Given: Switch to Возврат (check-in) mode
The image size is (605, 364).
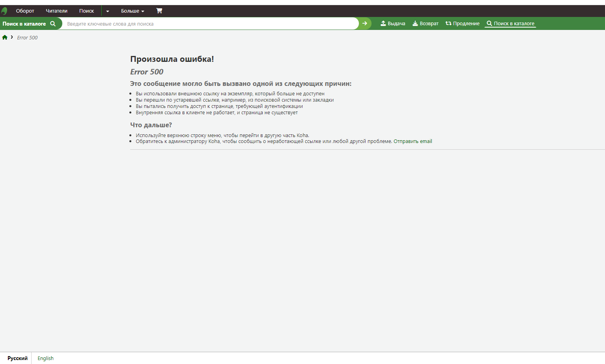Looking at the screenshot, I should click(425, 24).
